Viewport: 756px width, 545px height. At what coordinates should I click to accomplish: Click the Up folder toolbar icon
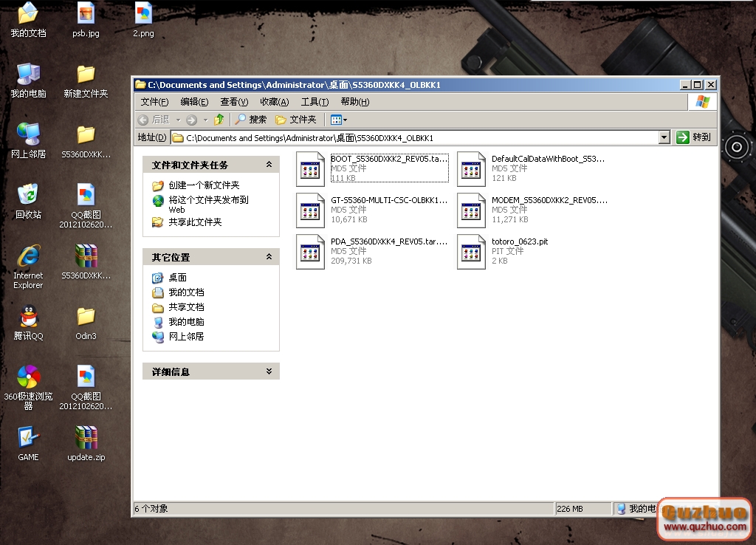(x=219, y=120)
